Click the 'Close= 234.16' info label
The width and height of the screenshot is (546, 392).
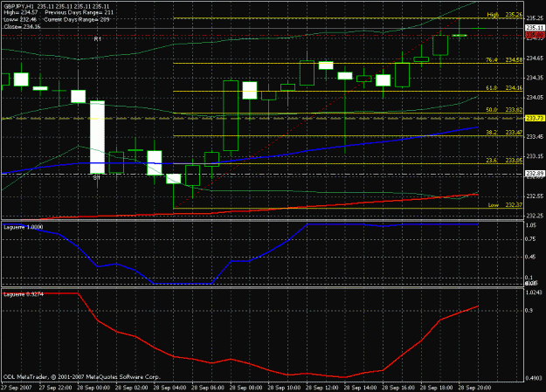(x=23, y=26)
